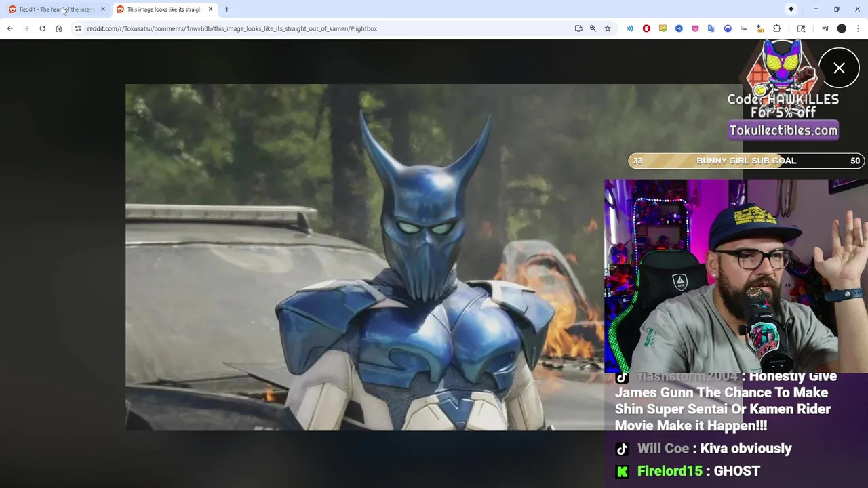This screenshot has width=868, height=488.
Task: Click the Gemini sparkle button in title bar
Action: point(791,9)
